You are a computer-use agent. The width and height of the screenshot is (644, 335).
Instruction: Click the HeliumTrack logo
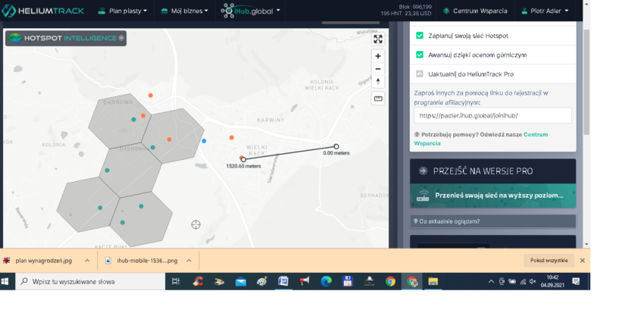point(43,11)
